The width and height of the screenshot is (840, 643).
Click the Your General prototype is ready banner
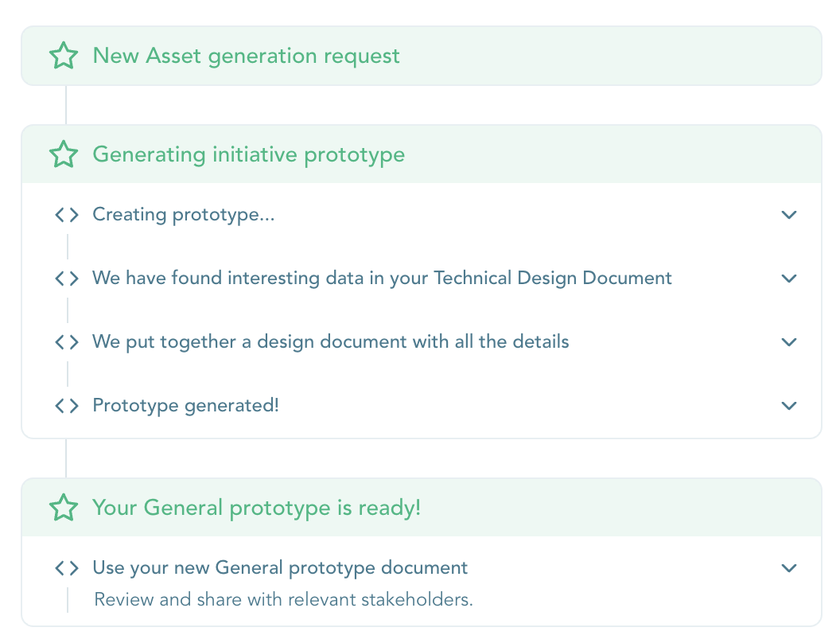tap(256, 507)
